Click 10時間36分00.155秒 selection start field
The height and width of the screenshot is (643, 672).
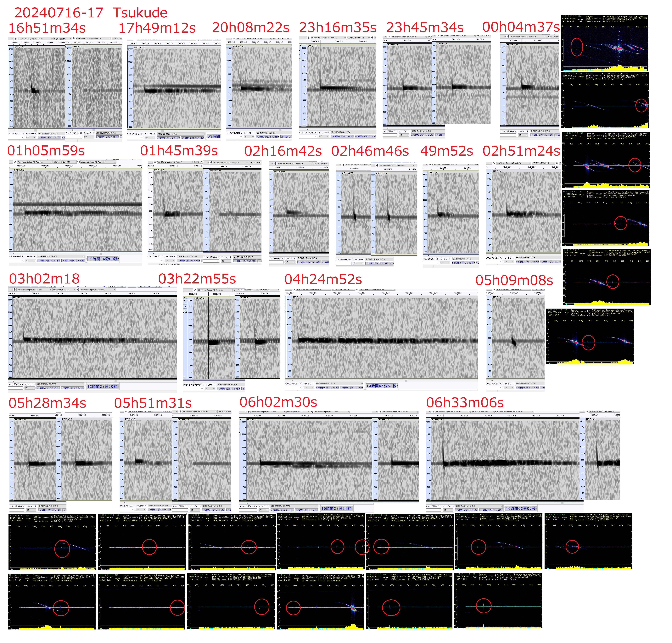coord(49,260)
